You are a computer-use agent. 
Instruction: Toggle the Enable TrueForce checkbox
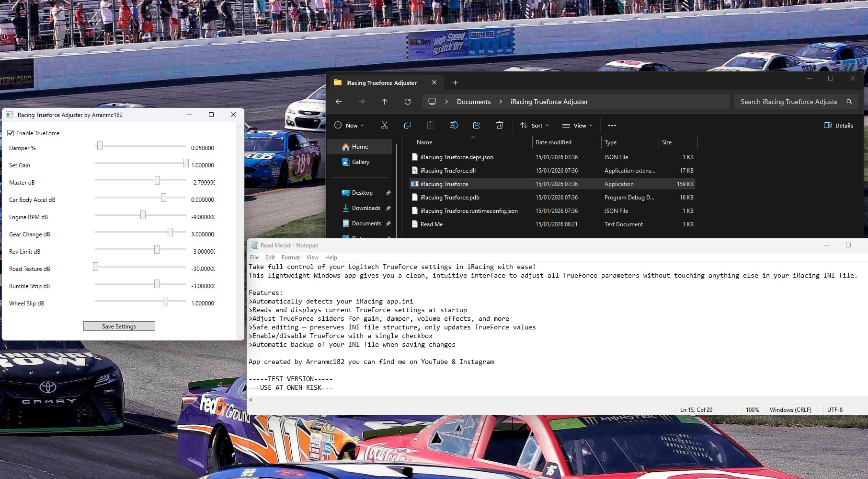click(11, 133)
